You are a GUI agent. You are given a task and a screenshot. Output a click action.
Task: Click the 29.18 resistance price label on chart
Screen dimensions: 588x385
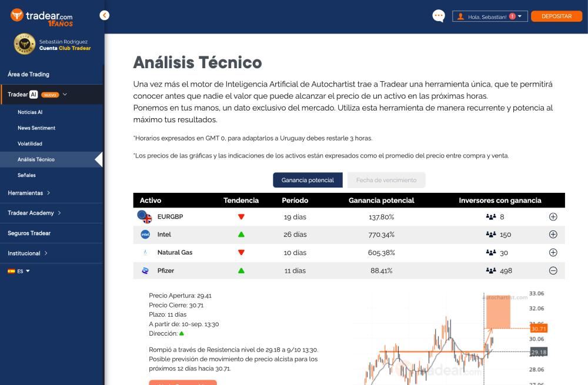click(x=539, y=352)
